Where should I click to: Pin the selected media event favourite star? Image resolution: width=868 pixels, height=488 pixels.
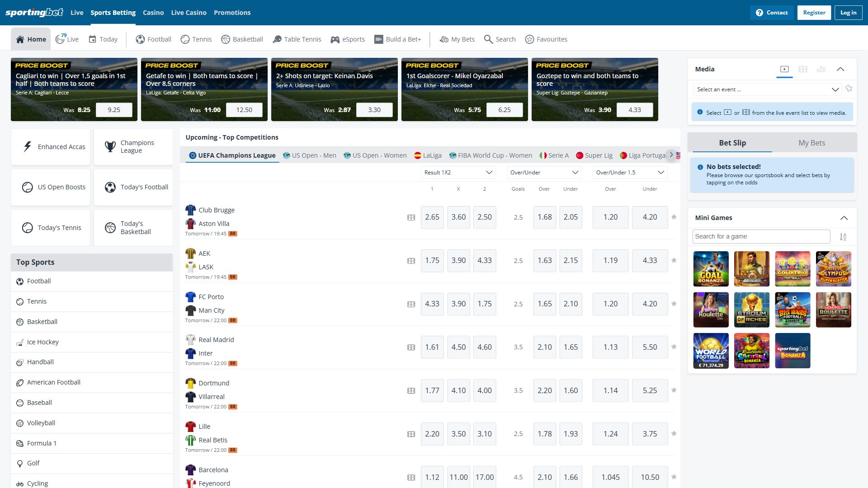click(849, 89)
